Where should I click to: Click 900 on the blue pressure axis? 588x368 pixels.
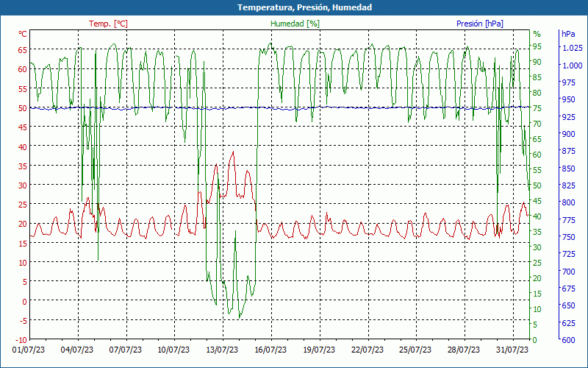point(569,134)
